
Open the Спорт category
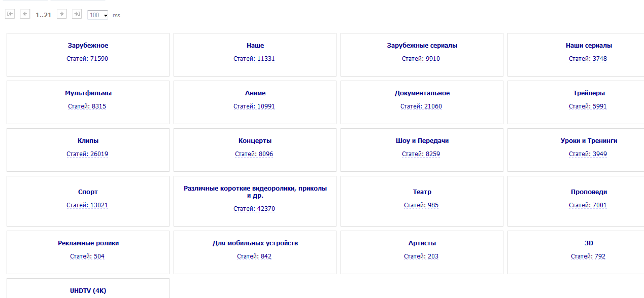[x=88, y=192]
